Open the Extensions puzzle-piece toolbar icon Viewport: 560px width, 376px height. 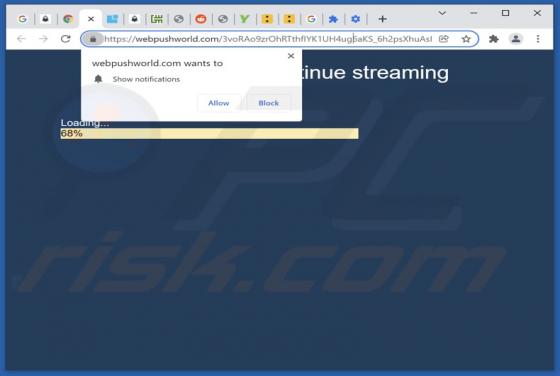(x=494, y=39)
